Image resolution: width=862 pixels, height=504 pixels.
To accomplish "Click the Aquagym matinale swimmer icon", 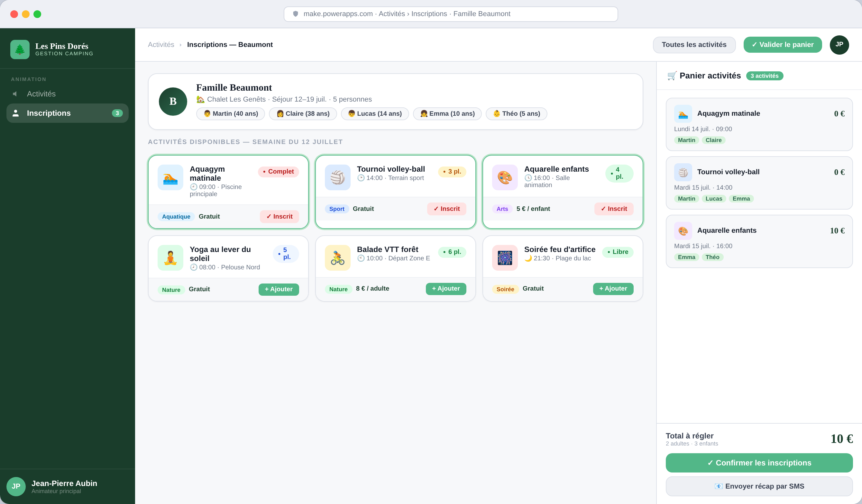I will tap(170, 177).
